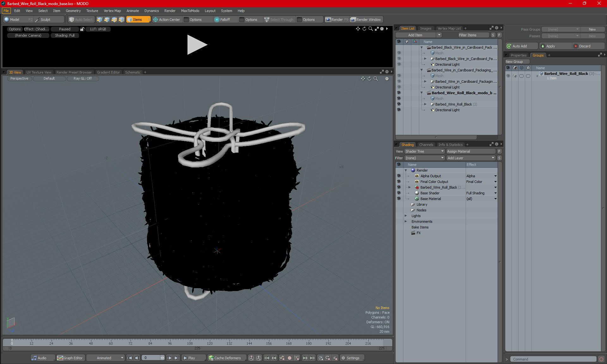Viewport: 607px width, 364px height.
Task: Open the Shader Tree view dropdown
Action: click(x=425, y=151)
